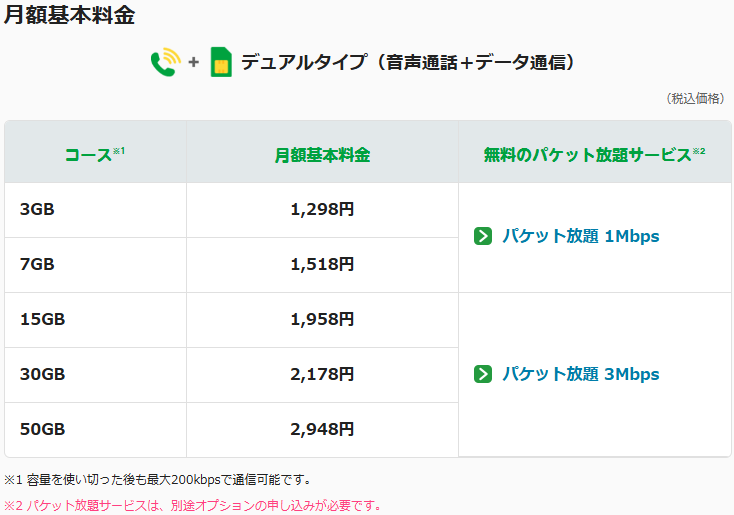Click the コース column header
The height and width of the screenshot is (515, 734).
point(95,154)
